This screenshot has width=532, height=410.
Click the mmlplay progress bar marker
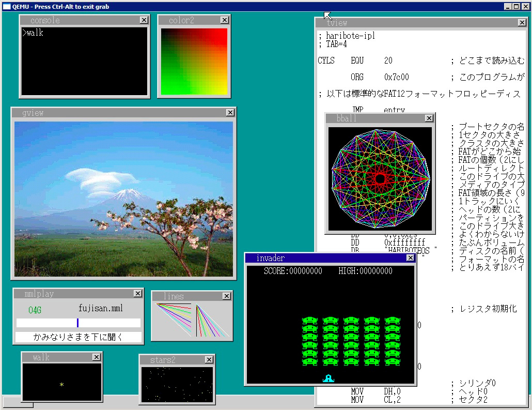point(77,323)
